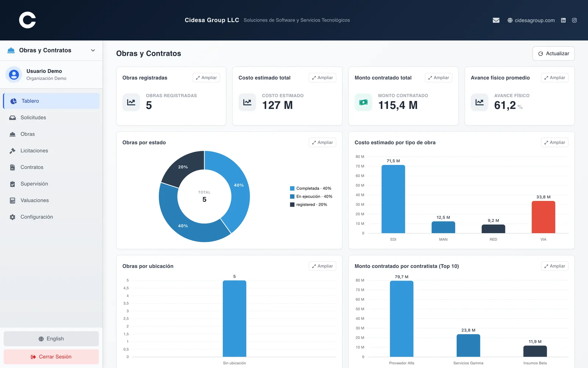Navigate to Obras in the sidebar
588x368 pixels.
click(x=51, y=134)
